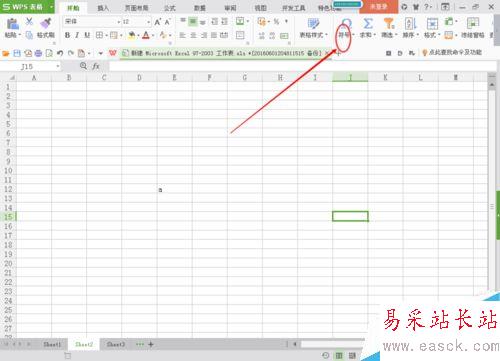Open the borders dropdown arrow
Image resolution: width=500 pixels, height=361 pixels.
click(x=106, y=35)
